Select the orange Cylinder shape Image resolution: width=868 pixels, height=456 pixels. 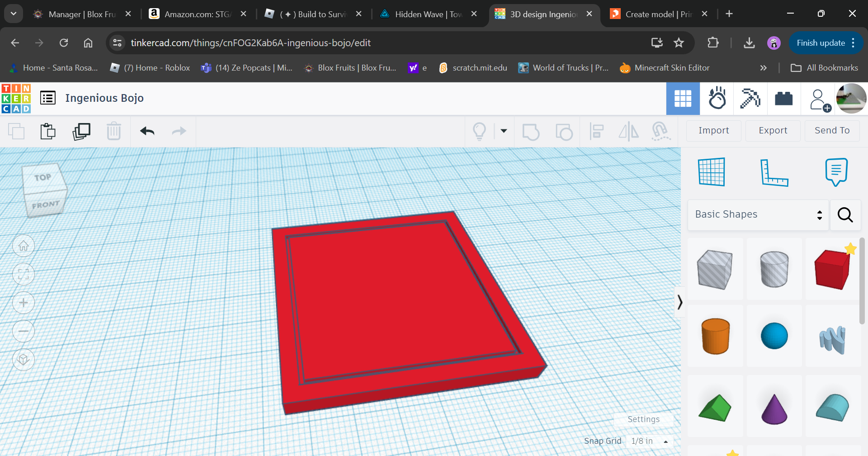point(716,336)
